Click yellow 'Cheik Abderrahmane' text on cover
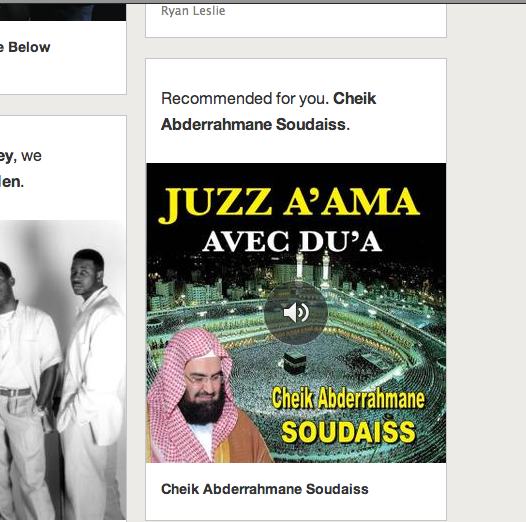The height and width of the screenshot is (522, 526). pyautogui.click(x=348, y=398)
